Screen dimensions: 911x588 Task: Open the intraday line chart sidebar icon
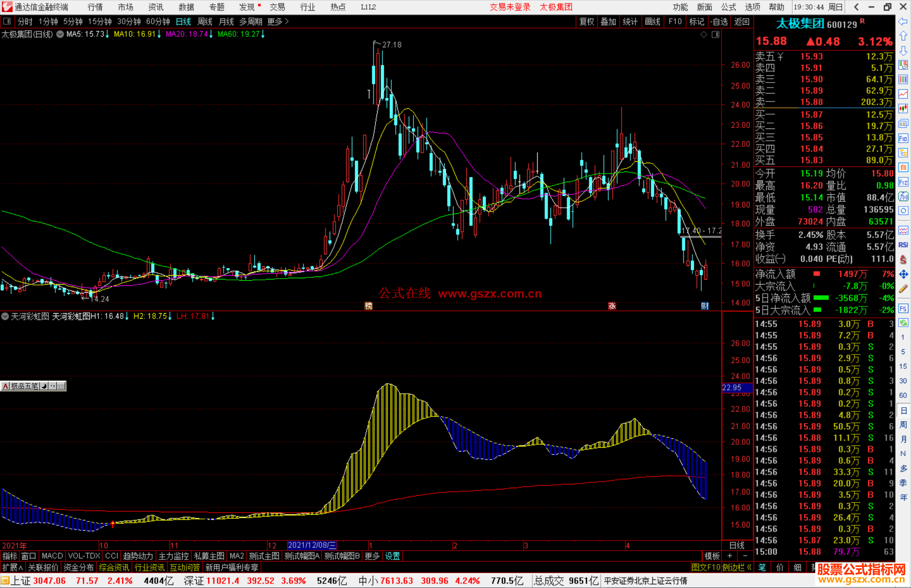tap(903, 94)
